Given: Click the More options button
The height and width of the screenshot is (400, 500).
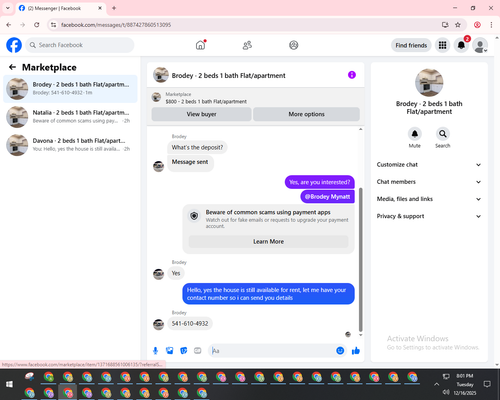Looking at the screenshot, I should point(306,114).
